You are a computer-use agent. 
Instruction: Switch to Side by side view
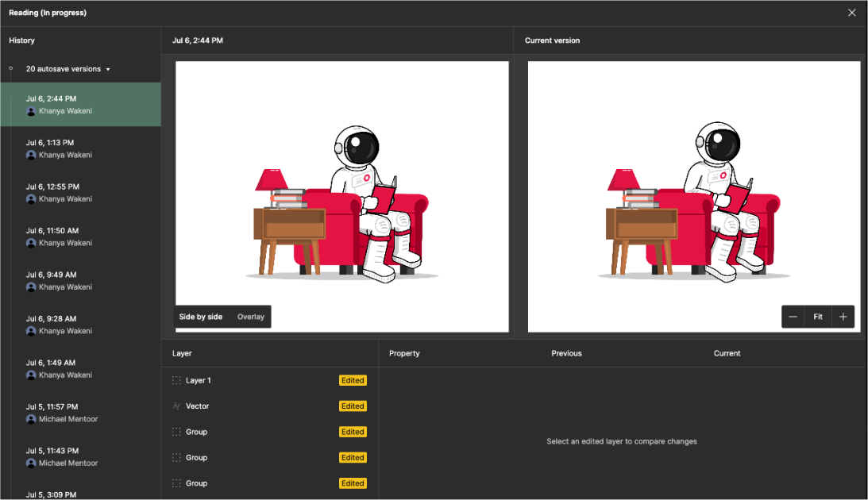tap(201, 317)
